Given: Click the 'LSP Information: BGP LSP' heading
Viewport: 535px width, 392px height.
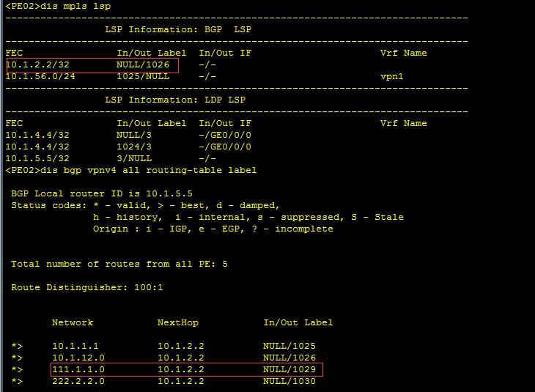Looking at the screenshot, I should pos(178,29).
